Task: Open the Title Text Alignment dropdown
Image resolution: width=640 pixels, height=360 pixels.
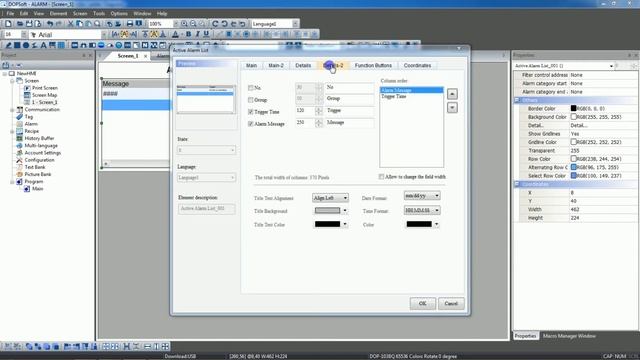Action: (x=330, y=198)
